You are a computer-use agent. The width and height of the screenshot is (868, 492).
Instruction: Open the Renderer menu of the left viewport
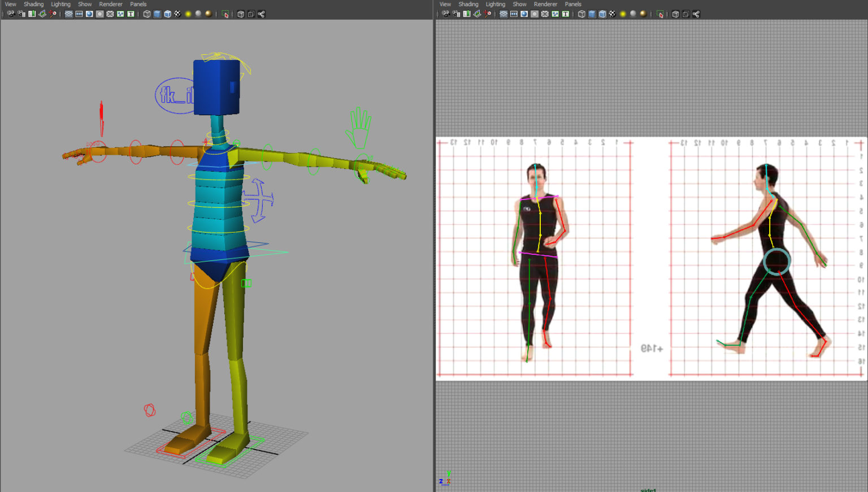[110, 4]
